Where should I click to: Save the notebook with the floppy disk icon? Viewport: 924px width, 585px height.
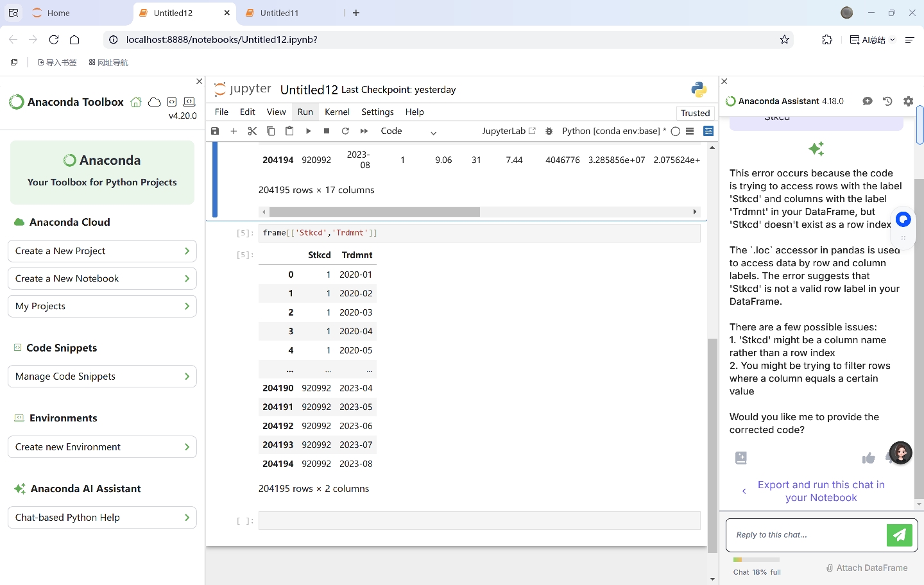coord(215,131)
